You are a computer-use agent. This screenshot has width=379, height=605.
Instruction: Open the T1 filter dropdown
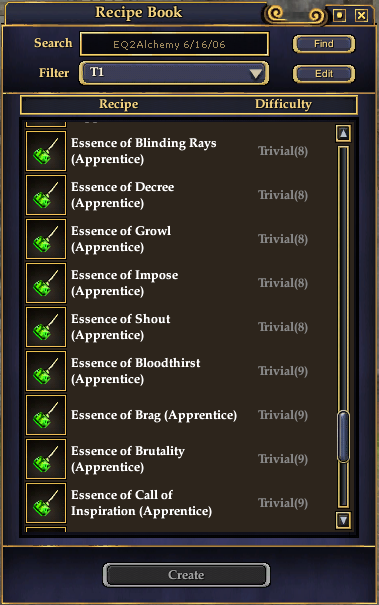point(174,73)
